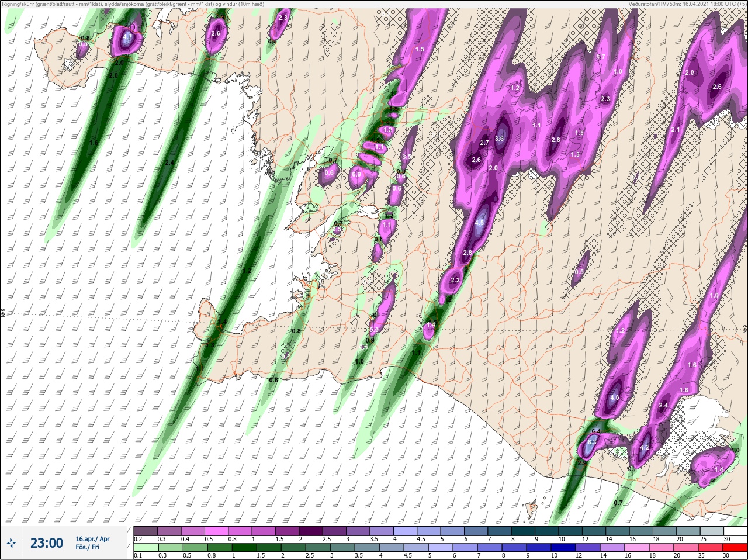
Task: Click the 2.1 snow value on the map
Action: pyautogui.click(x=676, y=130)
